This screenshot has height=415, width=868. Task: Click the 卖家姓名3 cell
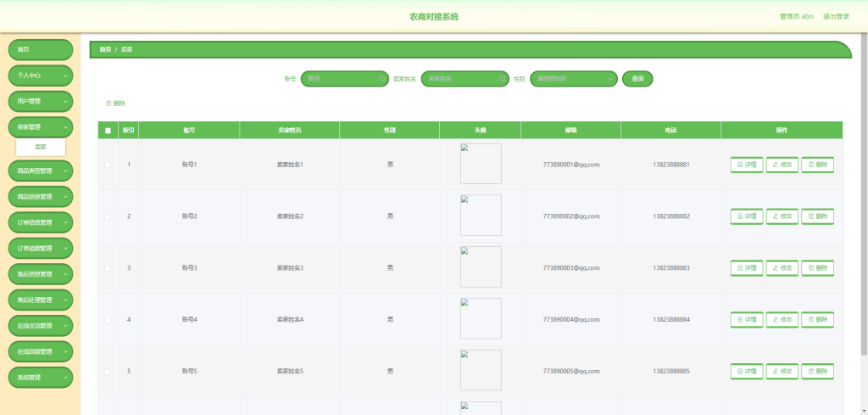coord(290,268)
